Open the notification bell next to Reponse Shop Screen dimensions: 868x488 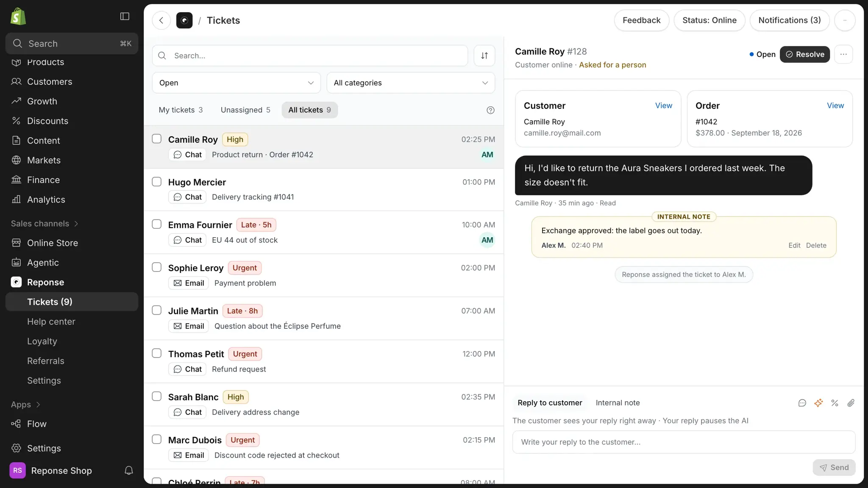coord(129,471)
